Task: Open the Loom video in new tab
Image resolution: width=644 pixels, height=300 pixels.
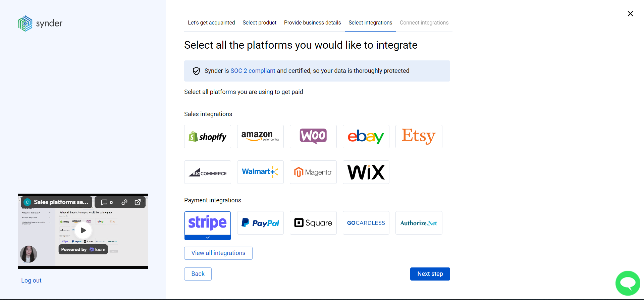Action: (138, 202)
